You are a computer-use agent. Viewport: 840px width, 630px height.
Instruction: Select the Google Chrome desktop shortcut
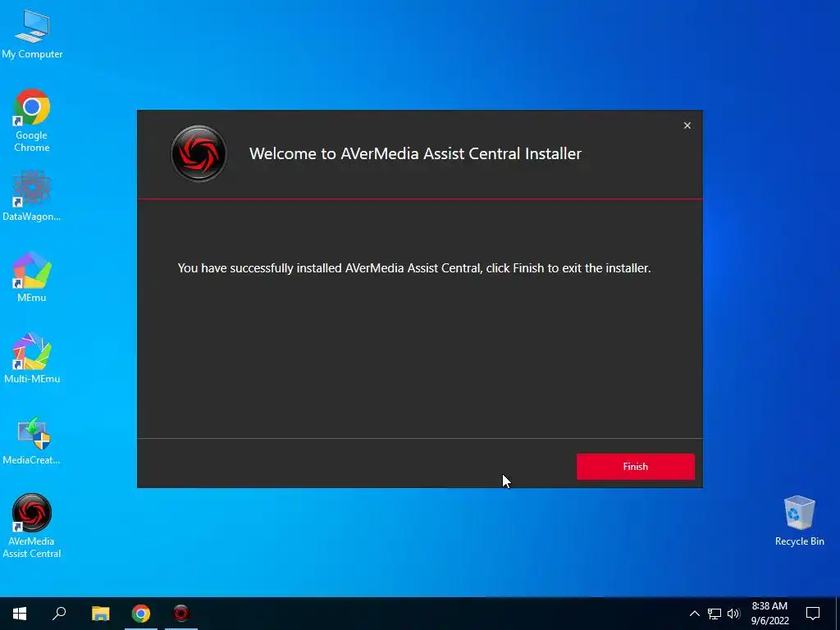[x=32, y=120]
